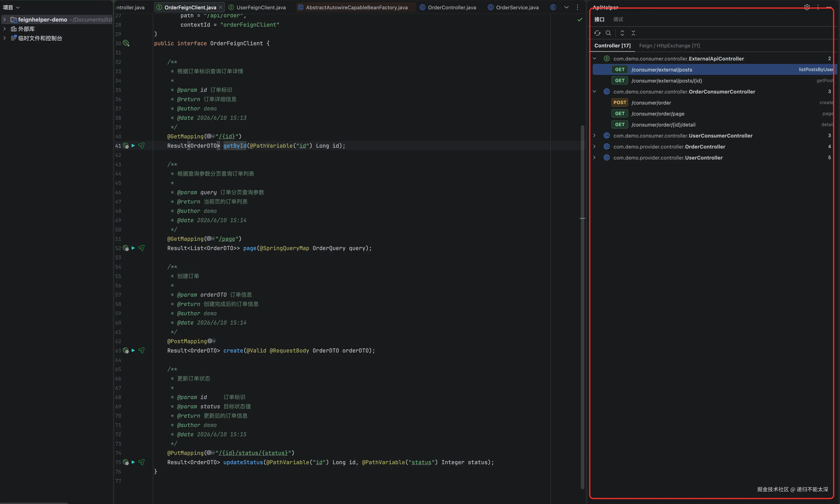
Task: Click the expand all icon in ApiHelper
Action: 622,33
